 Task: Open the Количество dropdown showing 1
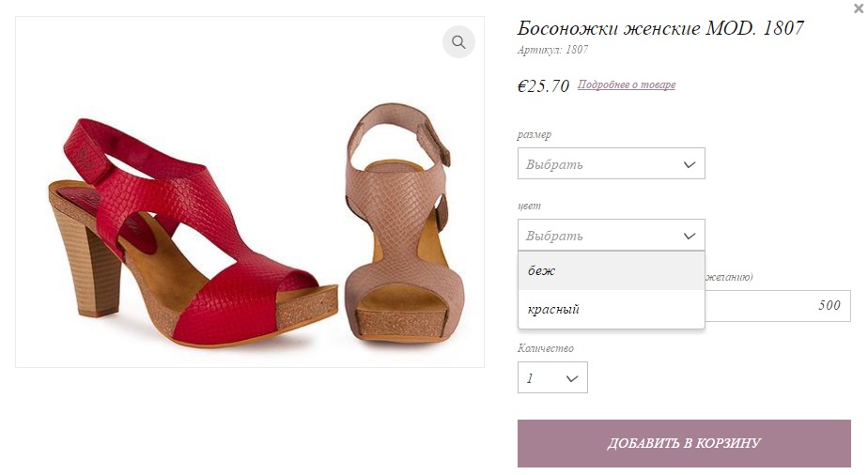click(x=552, y=377)
